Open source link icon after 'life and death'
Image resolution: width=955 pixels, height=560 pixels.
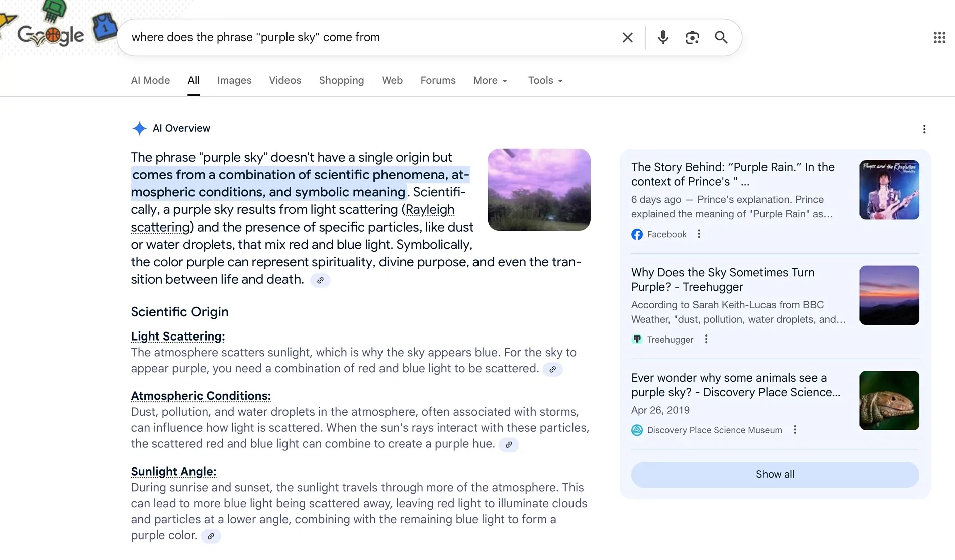coord(320,280)
